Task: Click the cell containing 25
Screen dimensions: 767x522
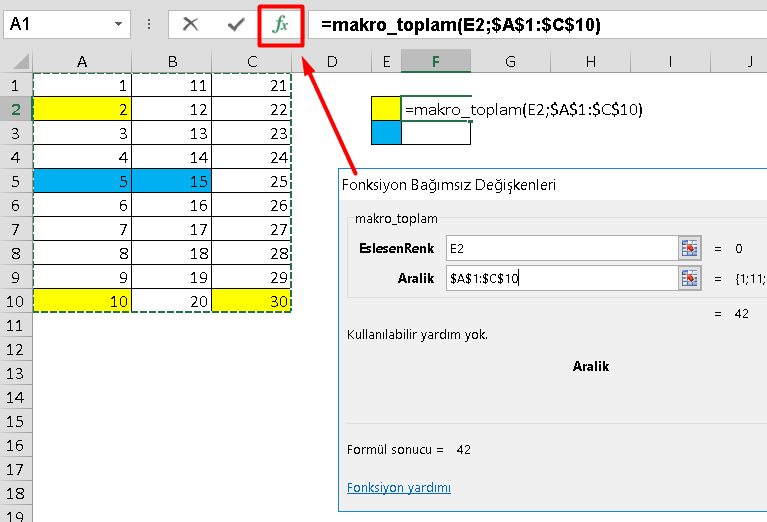Action: coord(252,181)
